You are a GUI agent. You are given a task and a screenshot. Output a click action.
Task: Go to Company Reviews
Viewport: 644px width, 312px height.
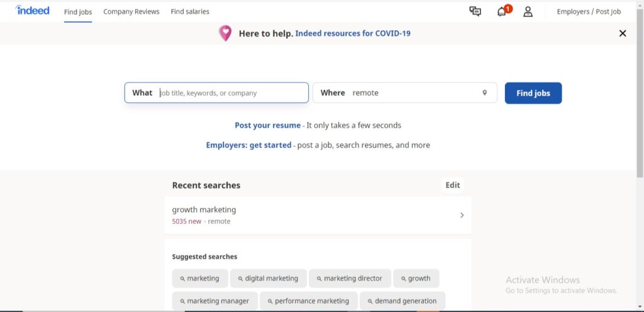[x=131, y=11]
